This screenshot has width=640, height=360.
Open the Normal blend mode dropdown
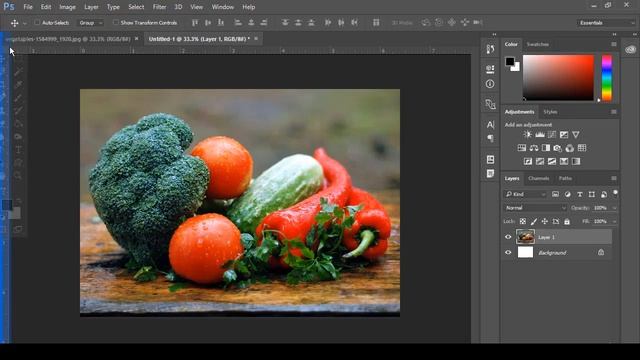(x=536, y=208)
